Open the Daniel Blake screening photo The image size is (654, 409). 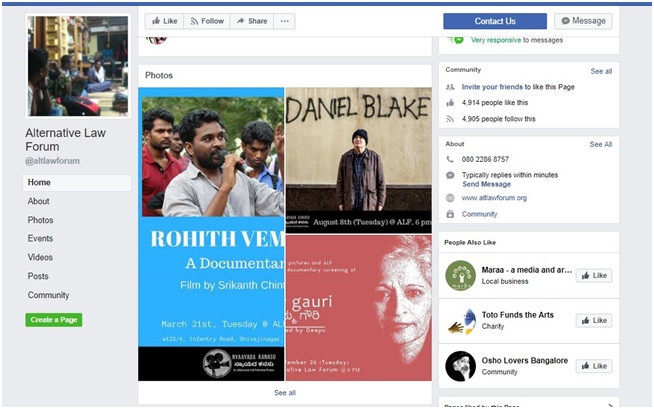coord(358,160)
